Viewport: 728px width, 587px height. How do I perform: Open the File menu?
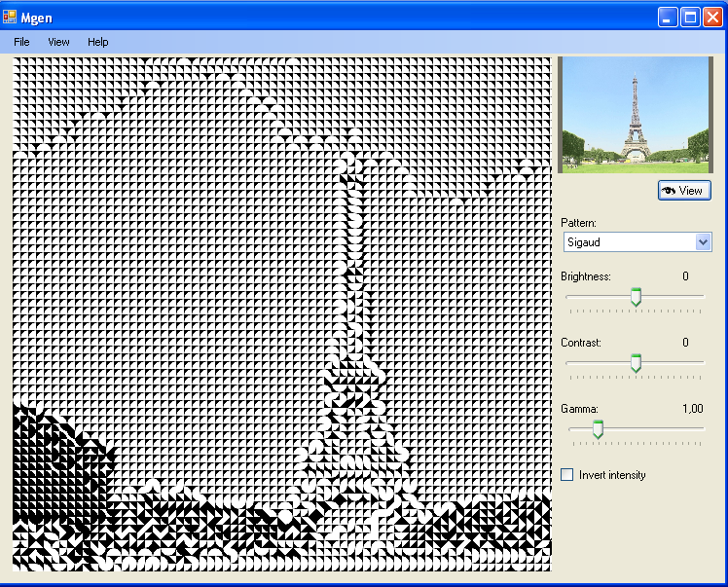(x=21, y=42)
